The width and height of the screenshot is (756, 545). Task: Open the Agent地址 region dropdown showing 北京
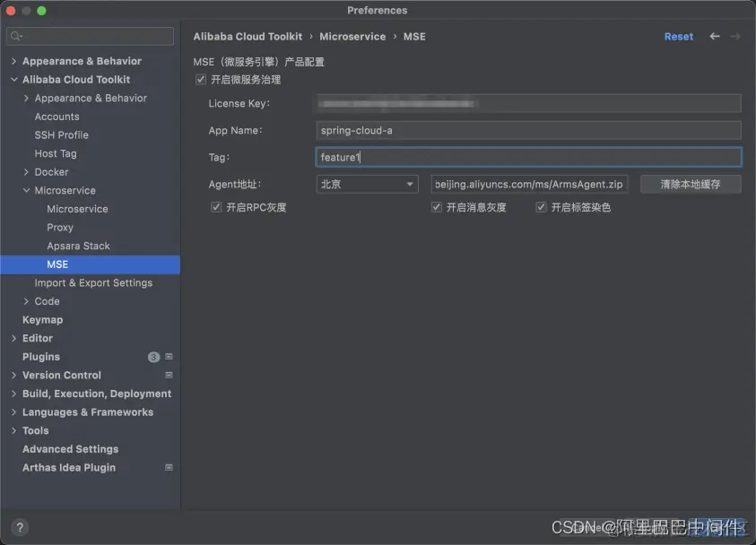[x=367, y=184]
